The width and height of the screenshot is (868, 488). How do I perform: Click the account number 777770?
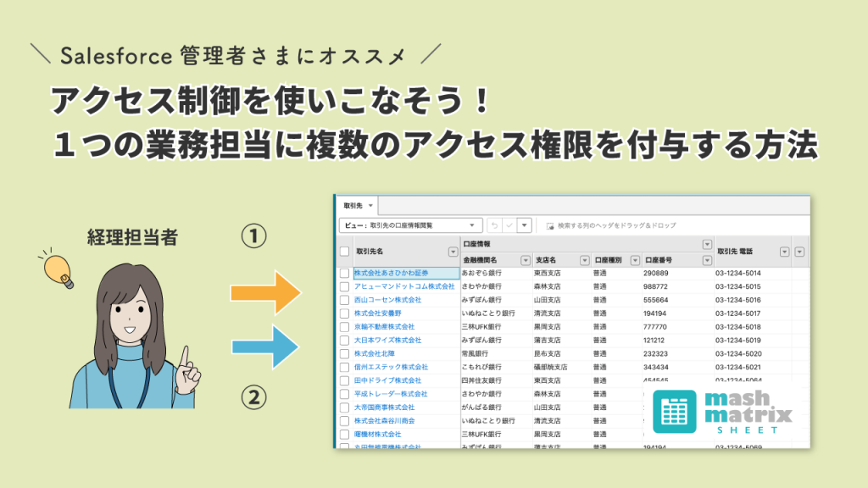point(655,327)
